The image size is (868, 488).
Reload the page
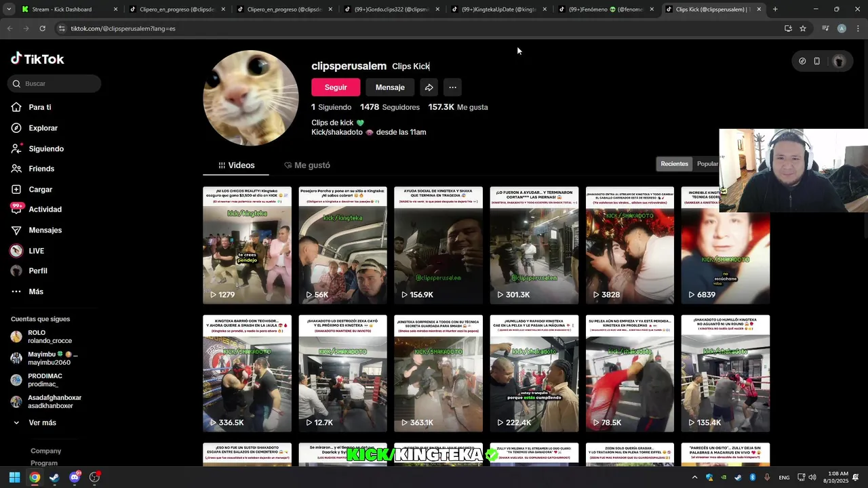pyautogui.click(x=42, y=28)
